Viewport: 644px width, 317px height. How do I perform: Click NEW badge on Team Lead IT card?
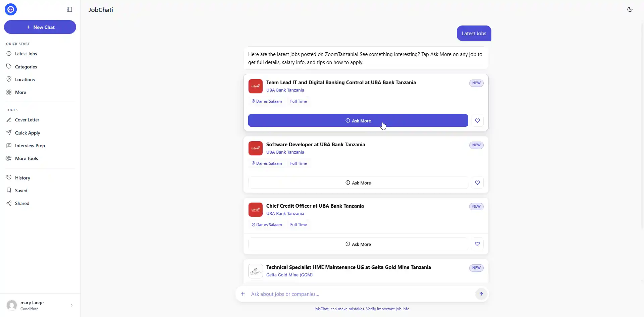(x=476, y=83)
